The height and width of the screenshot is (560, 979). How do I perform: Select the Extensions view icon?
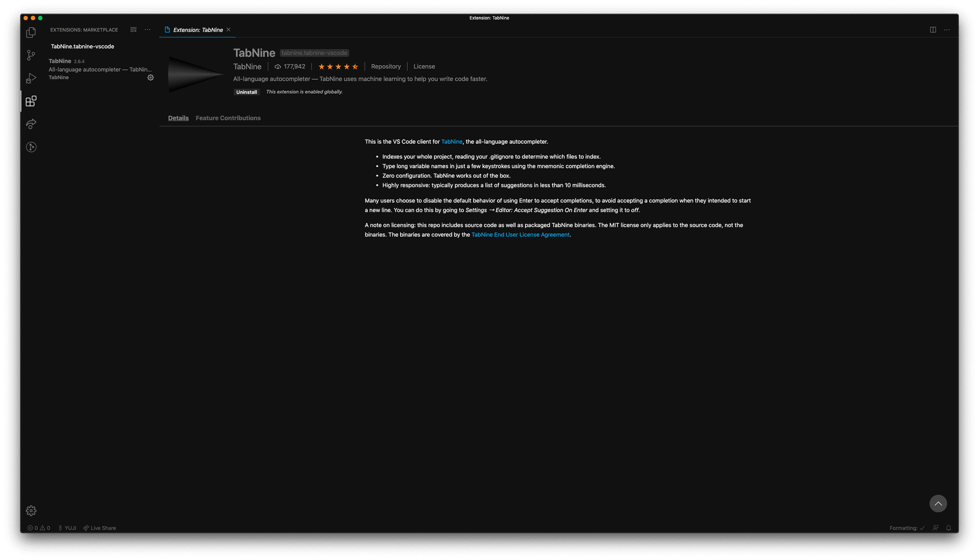[x=31, y=101]
